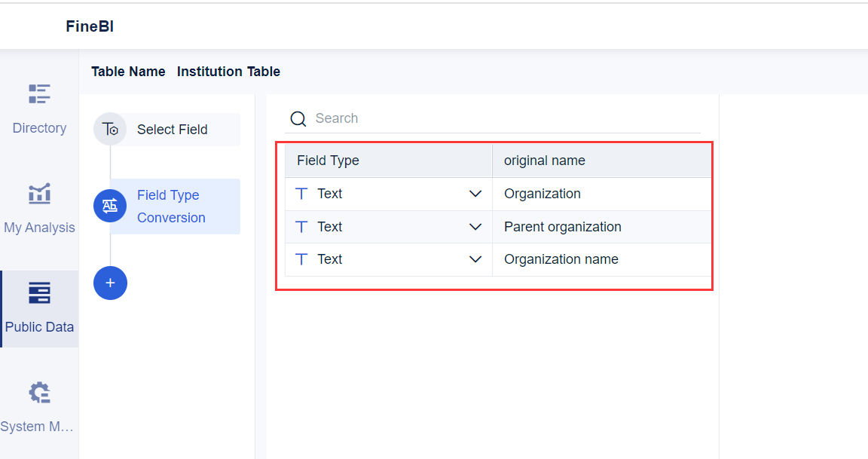
Task: Click the blue plus to add a step
Action: [x=110, y=283]
